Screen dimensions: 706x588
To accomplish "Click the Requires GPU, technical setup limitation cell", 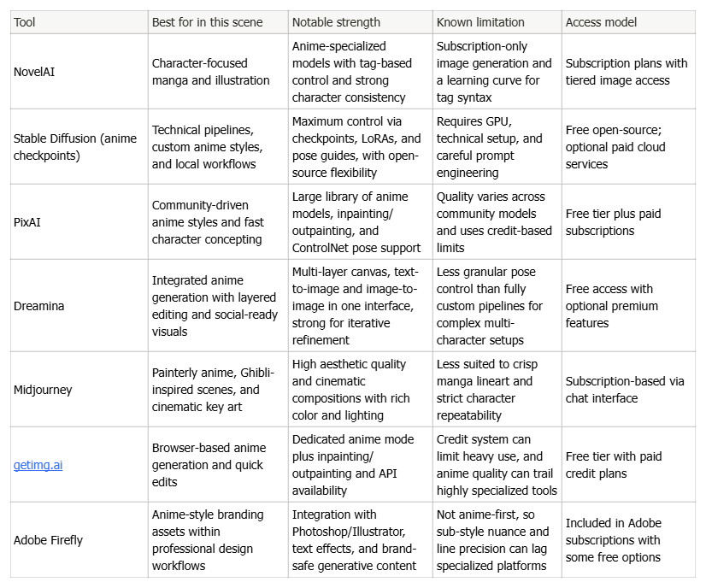I will click(x=497, y=147).
